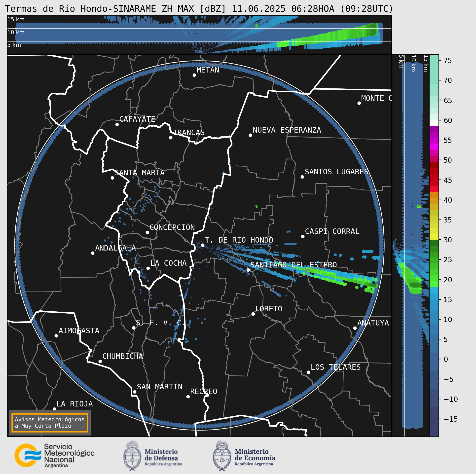This screenshot has height=474, width=476.
Task: Click the 15 km label in top cross-section
Action: pos(16,19)
